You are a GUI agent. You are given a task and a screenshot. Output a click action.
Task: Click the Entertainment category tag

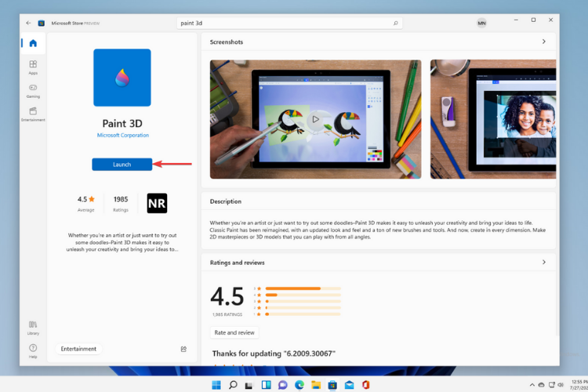click(78, 349)
